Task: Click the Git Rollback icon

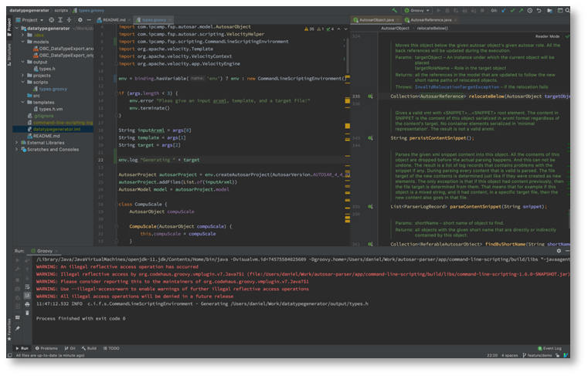Action: [x=539, y=11]
